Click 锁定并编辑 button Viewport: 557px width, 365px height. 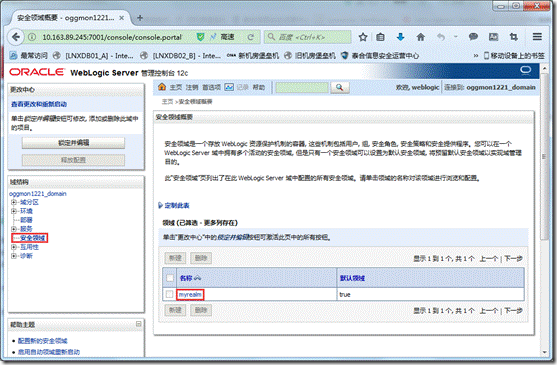[74, 143]
